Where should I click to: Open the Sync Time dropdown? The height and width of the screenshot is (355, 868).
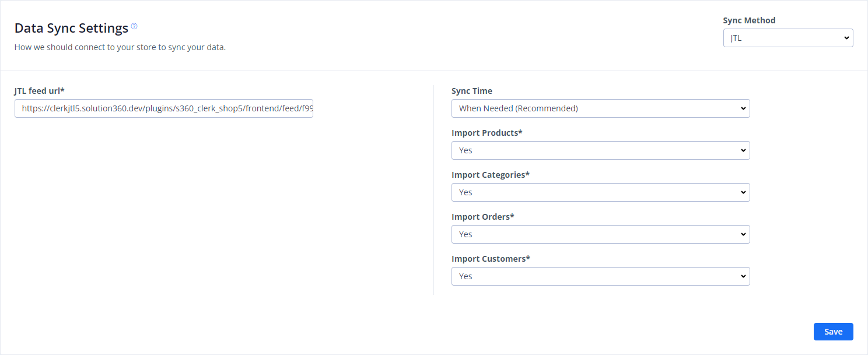(x=600, y=108)
